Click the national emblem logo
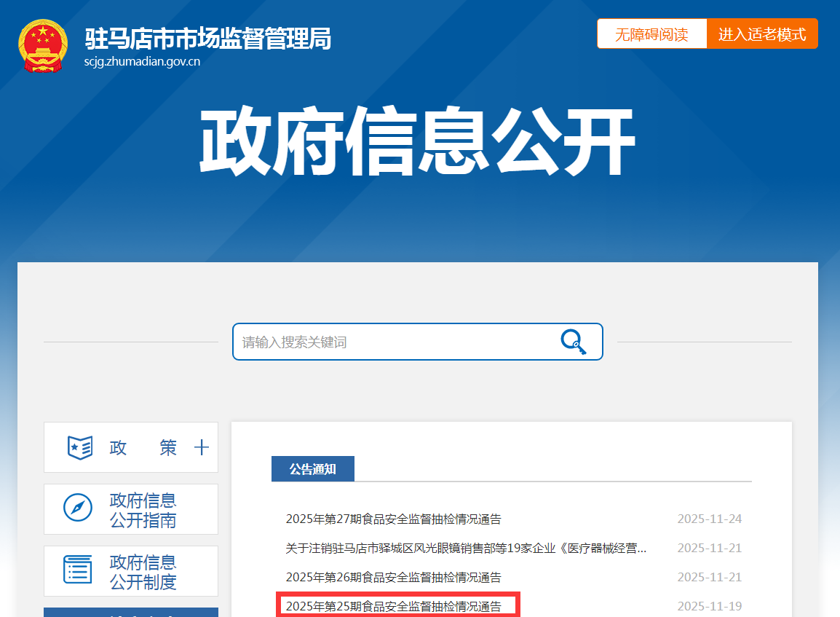The width and height of the screenshot is (840, 617). point(42,46)
